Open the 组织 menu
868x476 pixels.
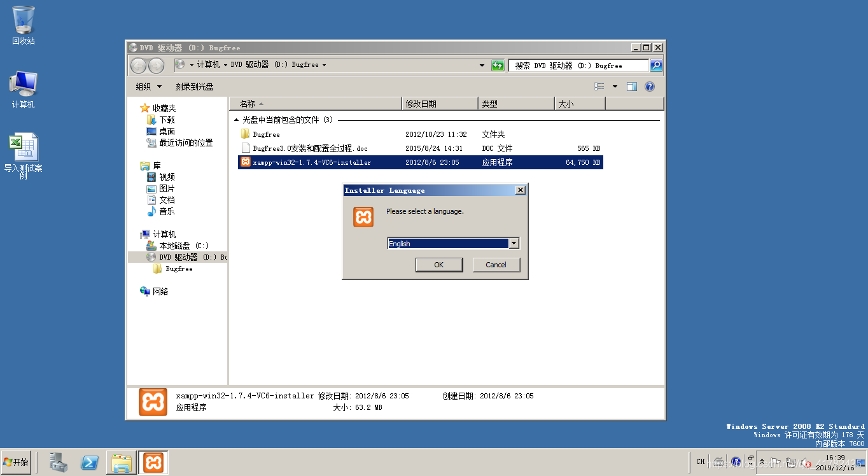[148, 87]
